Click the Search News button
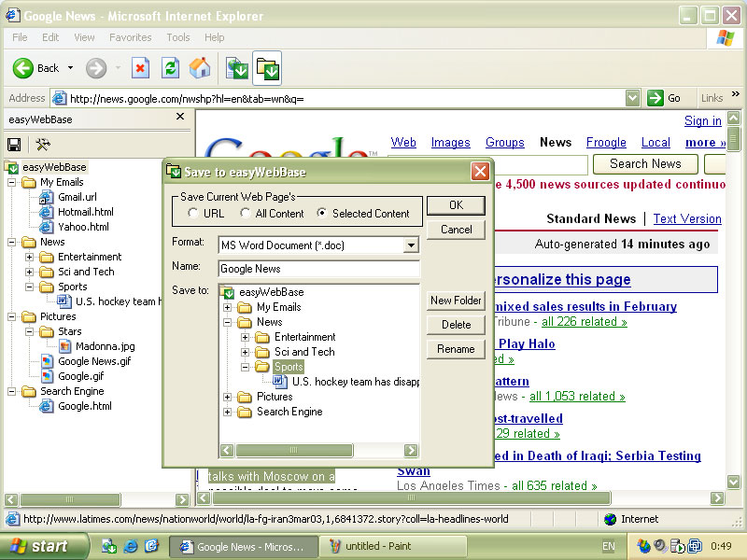Screen dimensions: 747x560 pyautogui.click(x=645, y=164)
